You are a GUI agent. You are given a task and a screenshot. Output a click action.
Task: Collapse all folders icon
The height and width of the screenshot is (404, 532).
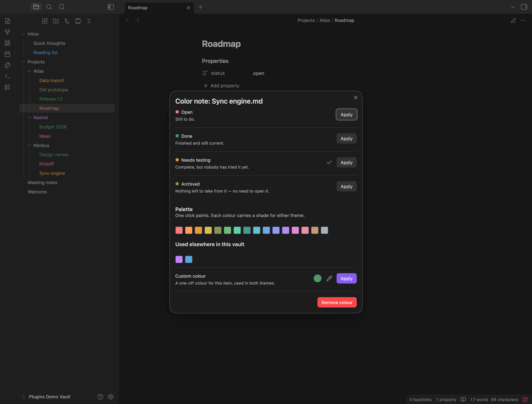click(89, 21)
